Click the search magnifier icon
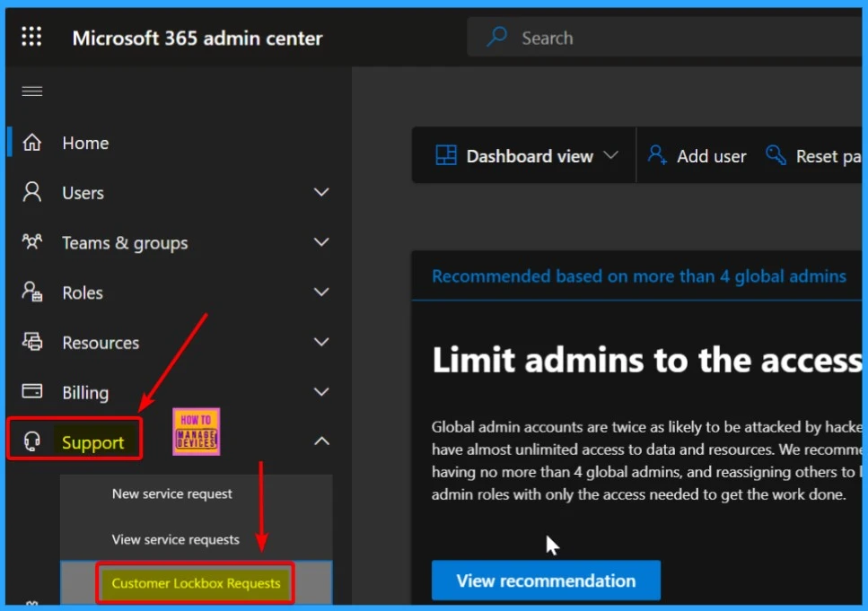868x611 pixels. coord(496,37)
